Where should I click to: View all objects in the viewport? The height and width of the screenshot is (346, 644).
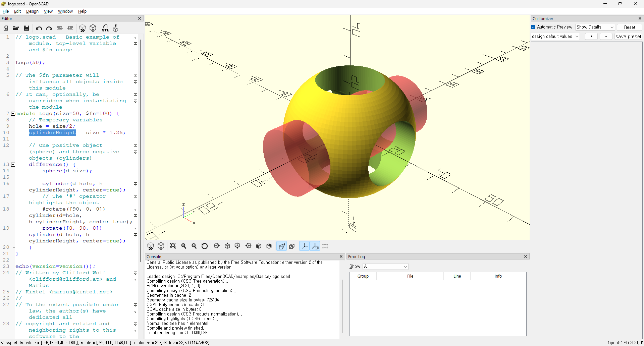(173, 246)
